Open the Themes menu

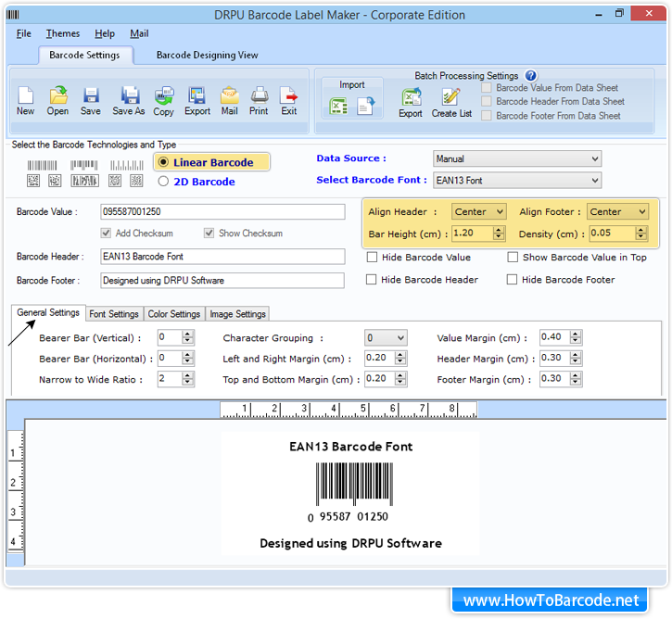(x=63, y=33)
